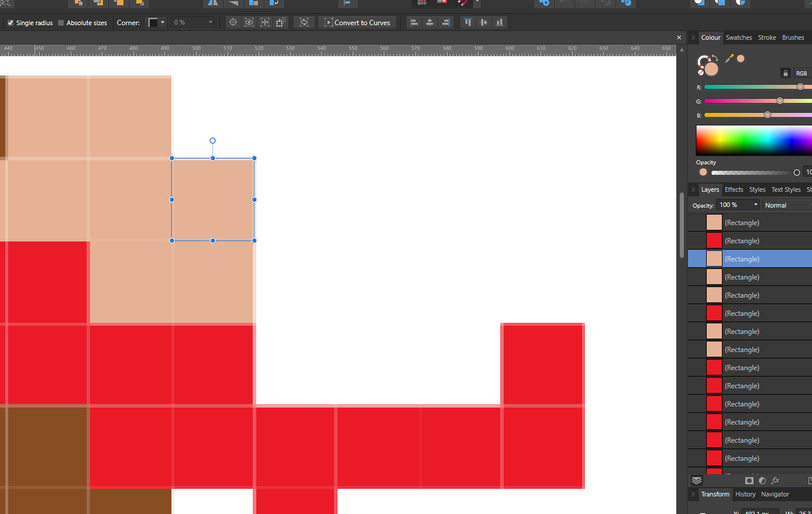Screen dimensions: 812x514
Task: Click the adjustments half-circle icon in Layers panel
Action: click(762, 481)
